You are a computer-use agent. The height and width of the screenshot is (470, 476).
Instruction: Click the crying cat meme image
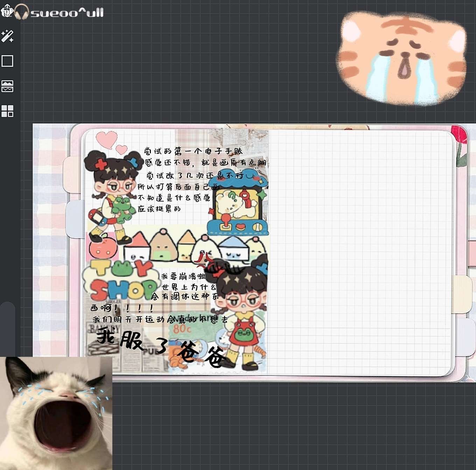click(x=56, y=413)
